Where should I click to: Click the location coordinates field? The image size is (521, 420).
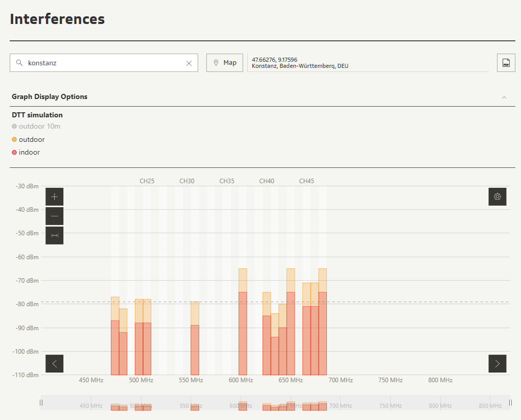368,63
